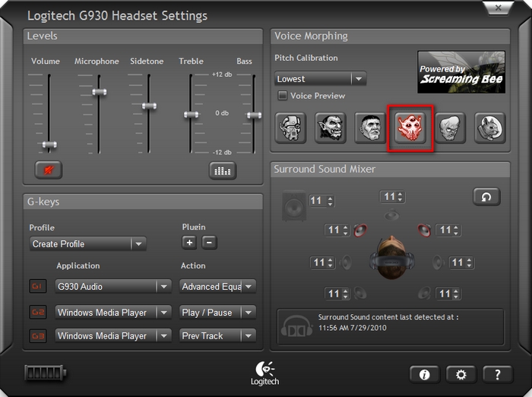Select the robot voice morph icon

point(290,128)
